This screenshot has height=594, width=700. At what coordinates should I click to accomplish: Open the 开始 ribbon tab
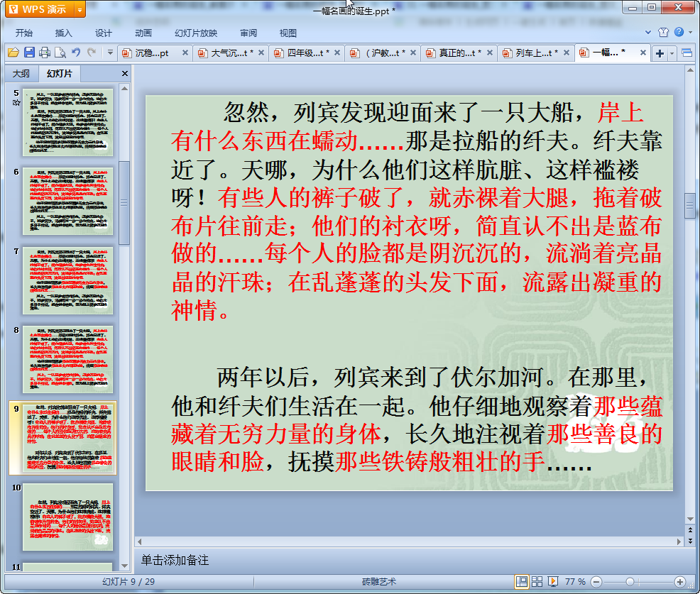coord(24,33)
